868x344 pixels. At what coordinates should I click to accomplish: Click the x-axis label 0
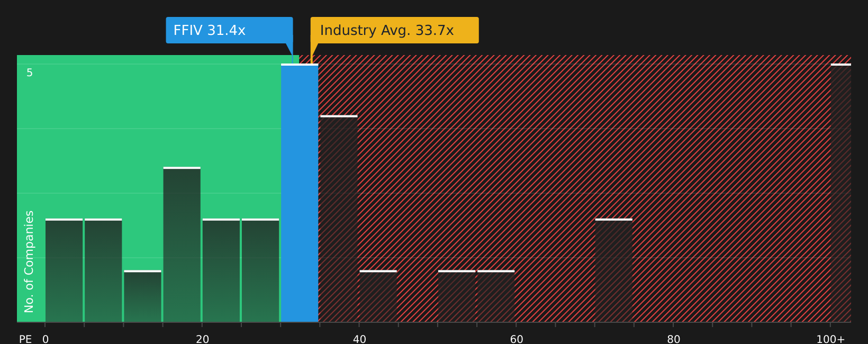(46, 339)
